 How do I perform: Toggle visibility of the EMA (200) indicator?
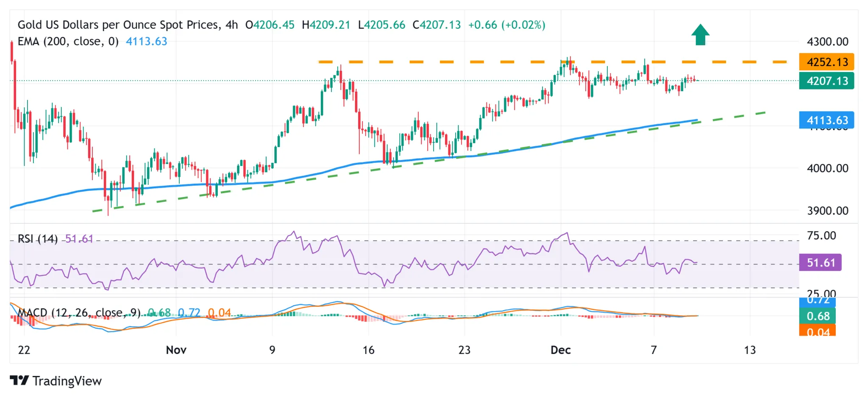click(x=68, y=42)
